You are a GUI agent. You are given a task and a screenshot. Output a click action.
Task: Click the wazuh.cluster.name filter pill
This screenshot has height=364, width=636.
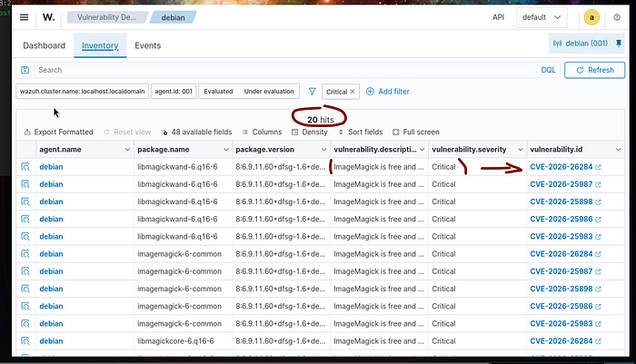pyautogui.click(x=83, y=91)
